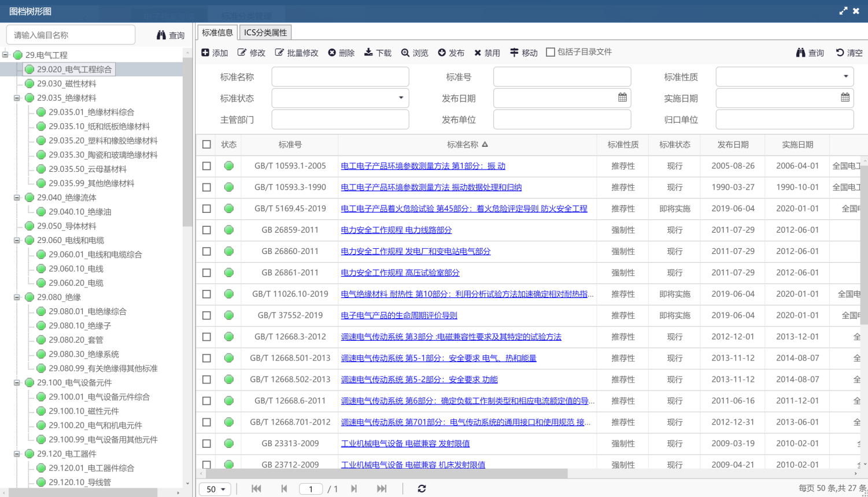This screenshot has height=497, width=868.
Task: Click the 添加 (add) toolbar icon
Action: click(x=205, y=53)
